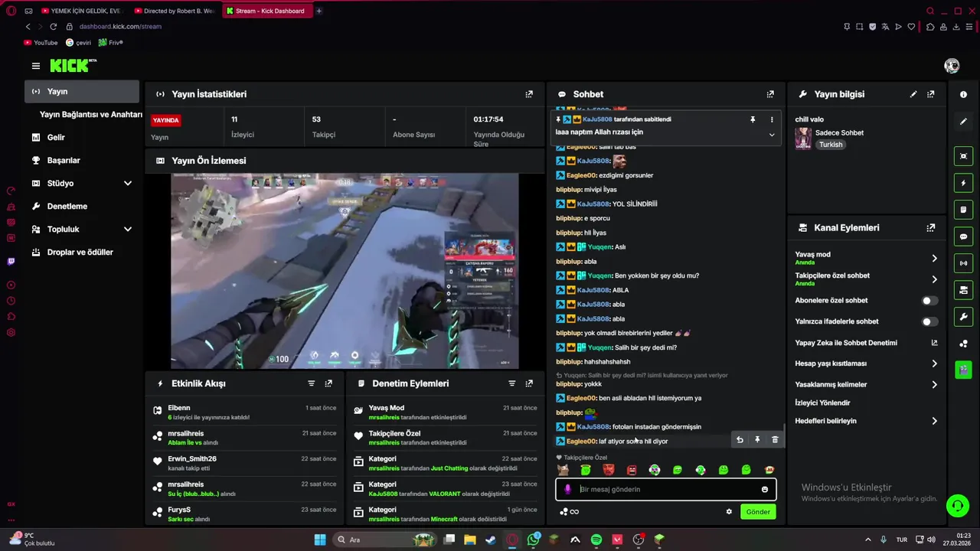Open the profile avatar at top right
The image size is (980, 551).
click(x=952, y=66)
